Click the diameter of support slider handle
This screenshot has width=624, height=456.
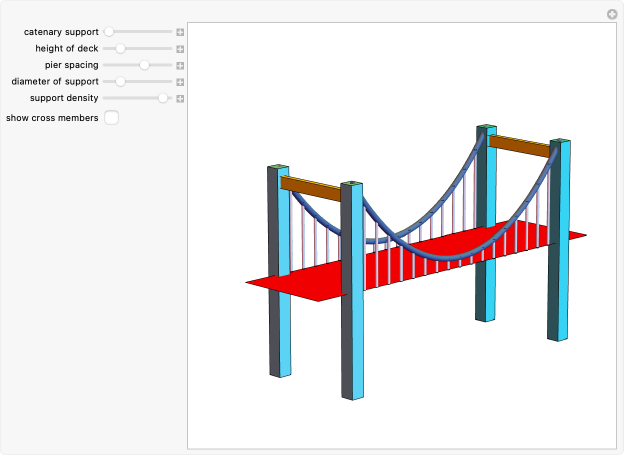(x=120, y=82)
